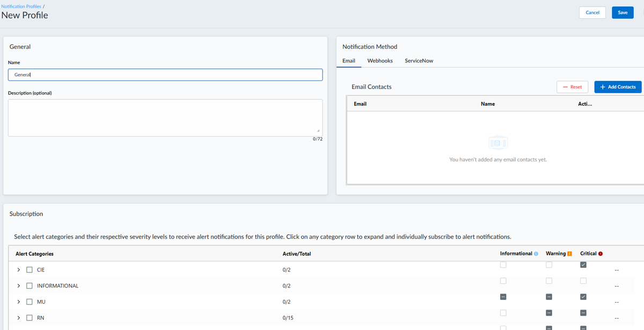Click the Informational column info icon
Image resolution: width=644 pixels, height=330 pixels.
[x=536, y=254]
